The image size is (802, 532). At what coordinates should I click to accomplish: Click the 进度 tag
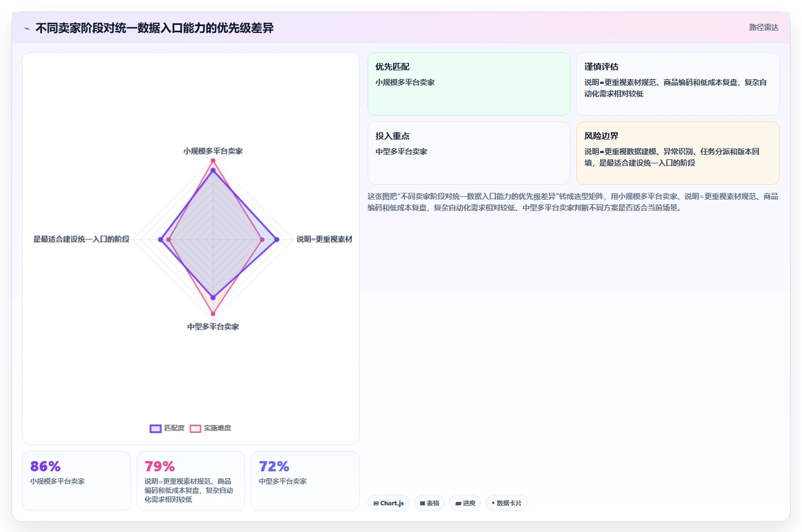465,503
